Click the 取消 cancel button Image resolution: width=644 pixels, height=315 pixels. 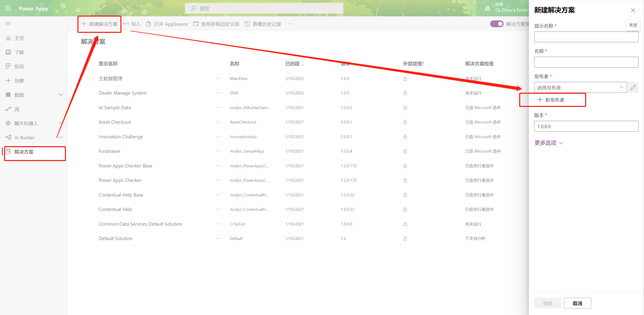coord(577,303)
